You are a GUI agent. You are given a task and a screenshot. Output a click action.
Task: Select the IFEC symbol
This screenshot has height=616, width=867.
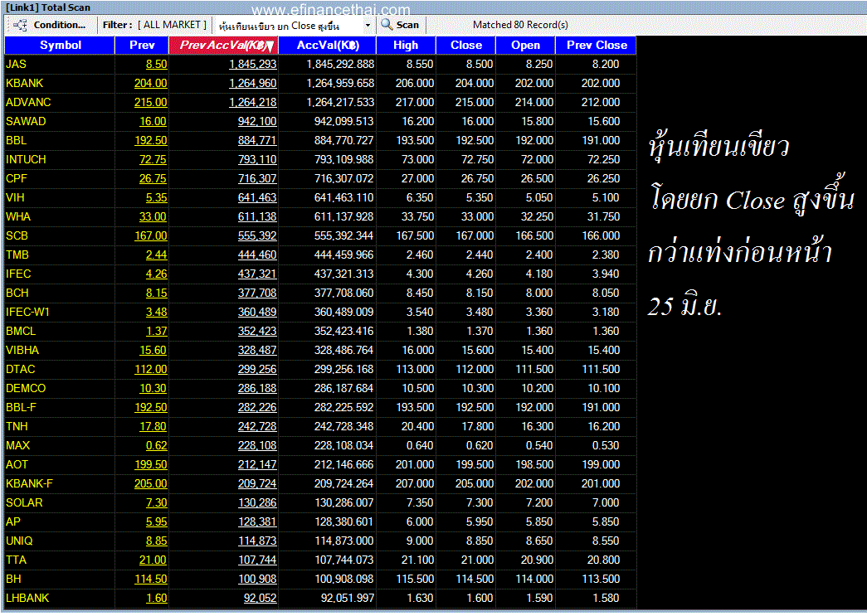click(x=18, y=274)
